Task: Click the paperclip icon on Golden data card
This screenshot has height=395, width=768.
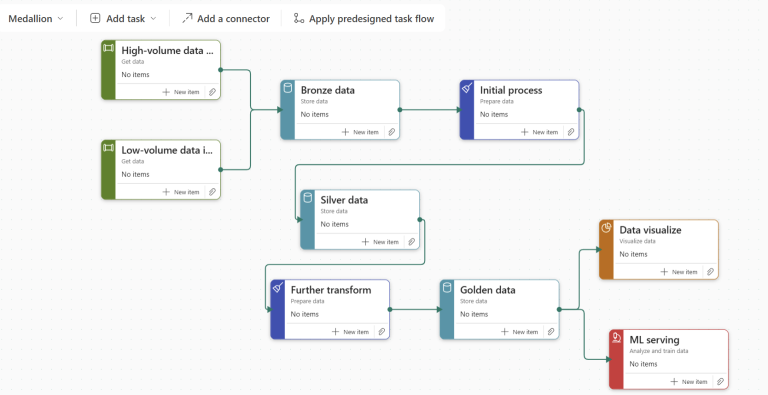Action: (x=551, y=332)
